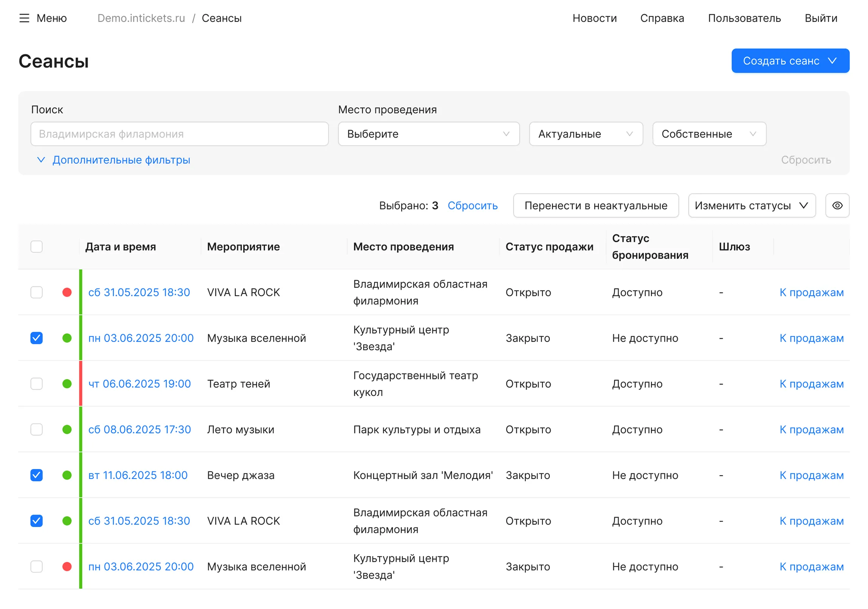Click the green status dot for Театр теней
The image size is (868, 609).
[x=67, y=384]
